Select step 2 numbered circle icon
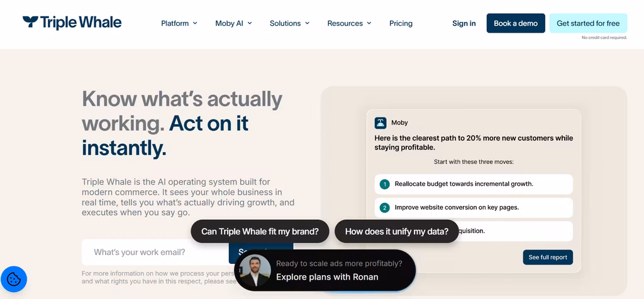The height and width of the screenshot is (299, 644). coord(384,208)
